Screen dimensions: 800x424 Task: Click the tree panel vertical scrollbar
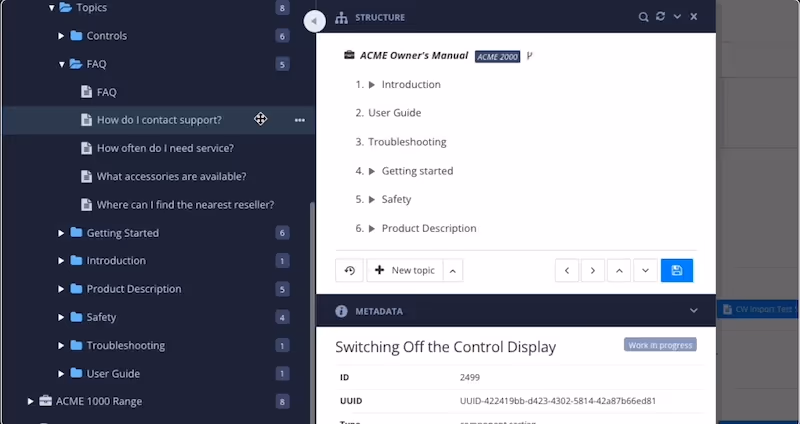tap(312, 312)
